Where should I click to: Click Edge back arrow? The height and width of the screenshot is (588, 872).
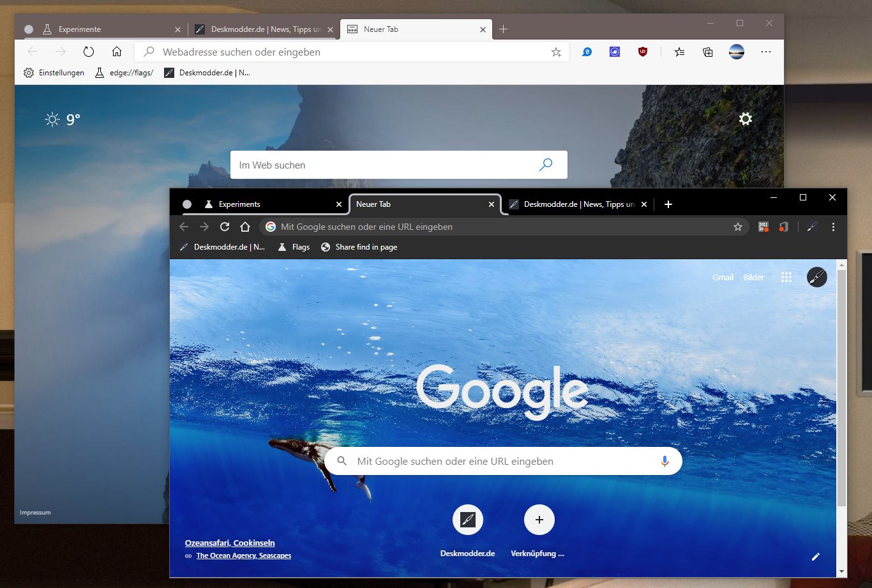click(33, 52)
